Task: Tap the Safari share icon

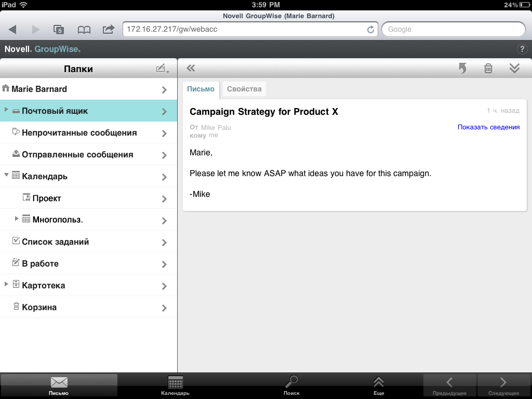Action: tap(109, 29)
